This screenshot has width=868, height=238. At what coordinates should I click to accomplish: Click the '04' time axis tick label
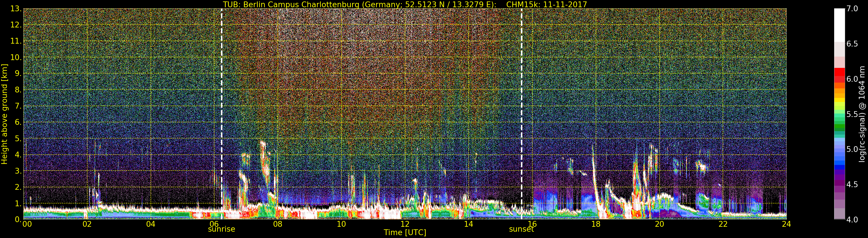coord(151,224)
